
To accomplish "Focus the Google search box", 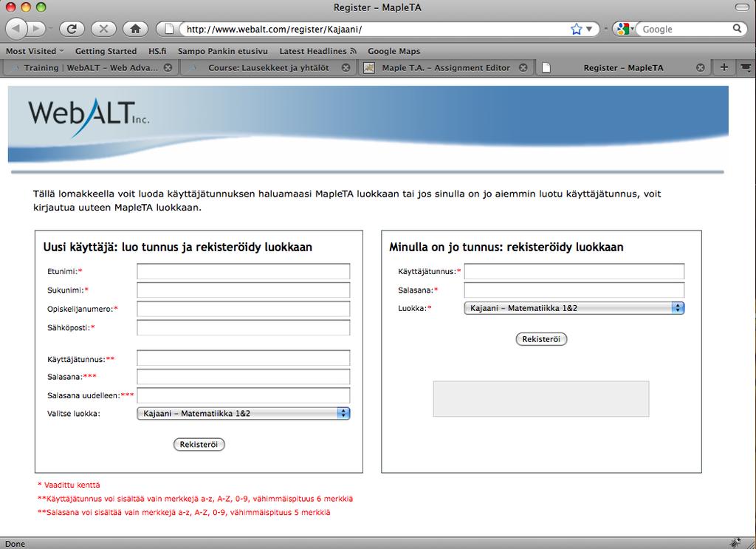I will [x=686, y=29].
